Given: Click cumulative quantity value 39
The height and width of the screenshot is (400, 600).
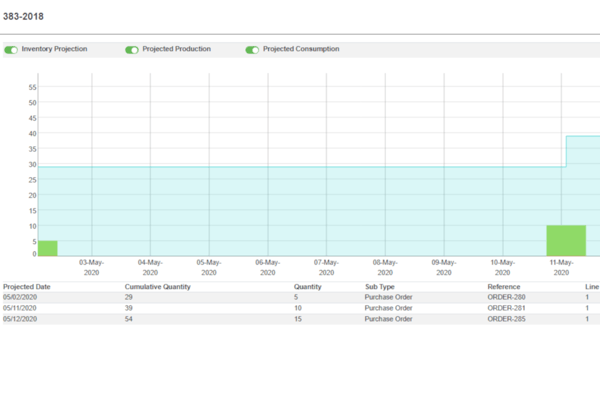Looking at the screenshot, I should (129, 308).
